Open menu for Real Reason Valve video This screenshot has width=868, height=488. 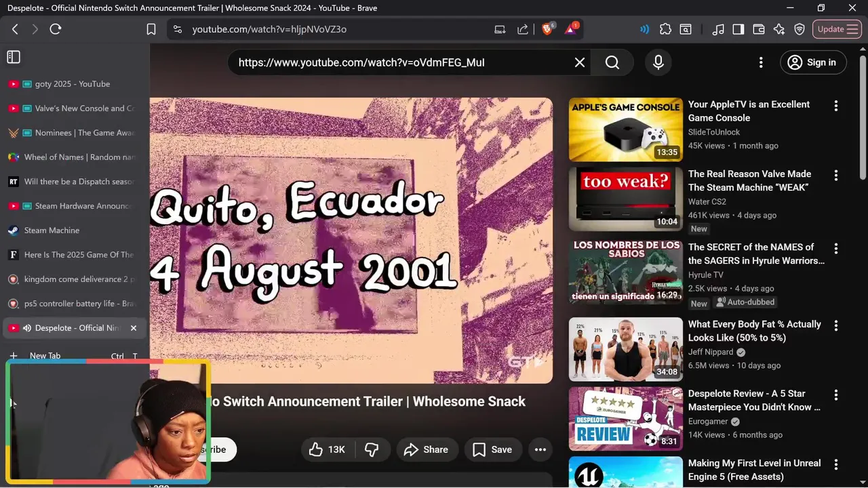(x=836, y=176)
